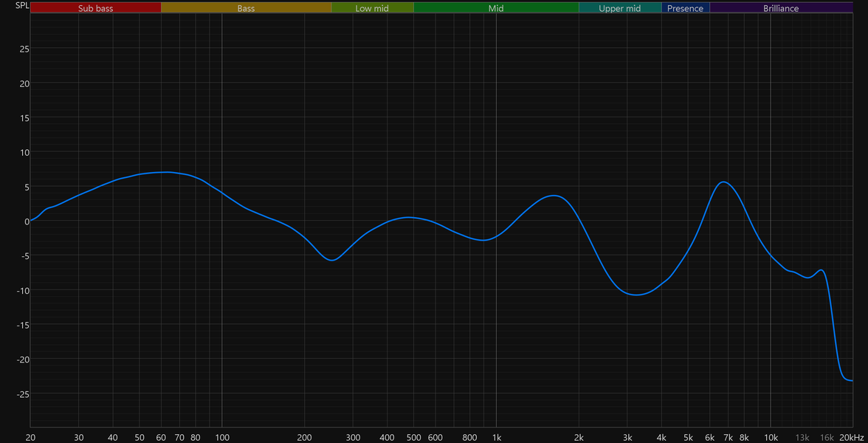Click the 20kHz frequency axis label
The image size is (868, 443).
[x=852, y=437]
